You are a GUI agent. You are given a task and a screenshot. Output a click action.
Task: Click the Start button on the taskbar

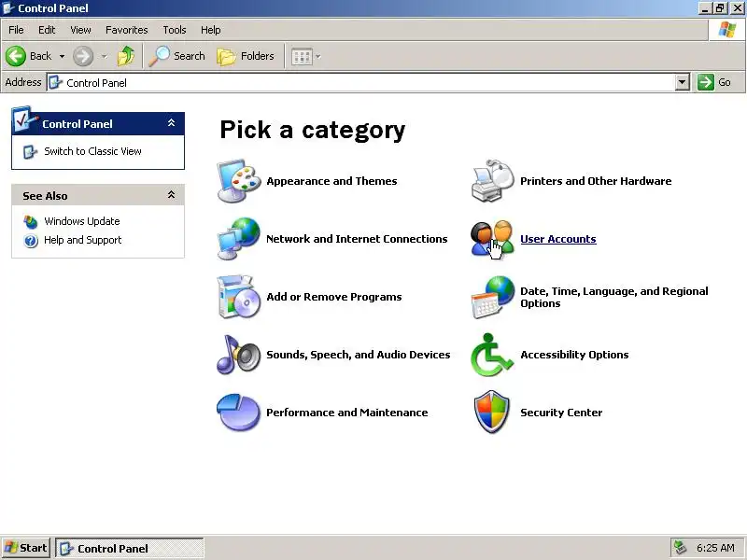[26, 548]
